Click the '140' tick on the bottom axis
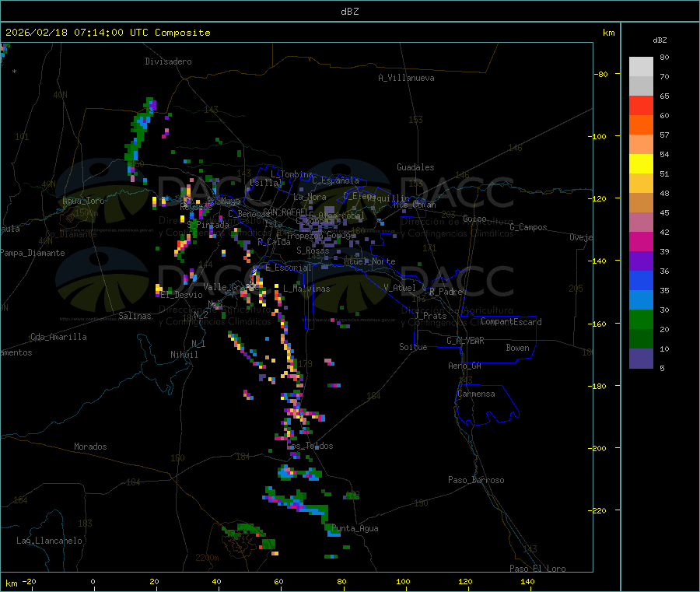This screenshot has height=592, width=700. tap(527, 581)
